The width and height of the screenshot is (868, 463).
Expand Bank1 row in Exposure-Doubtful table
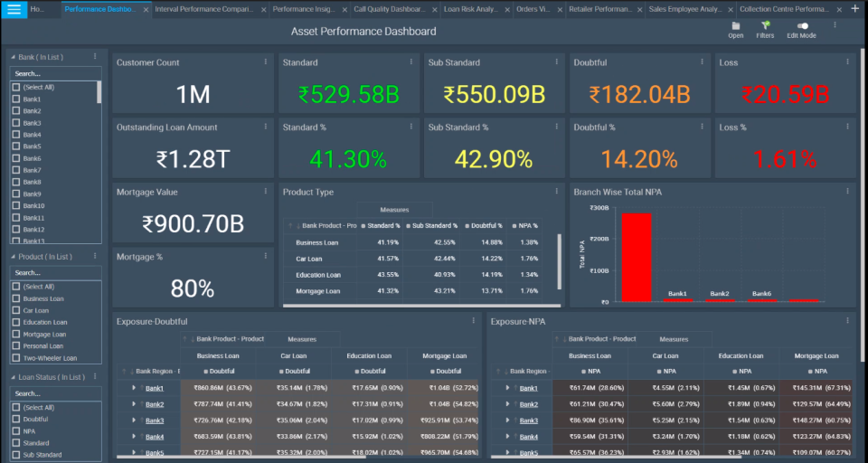134,388
